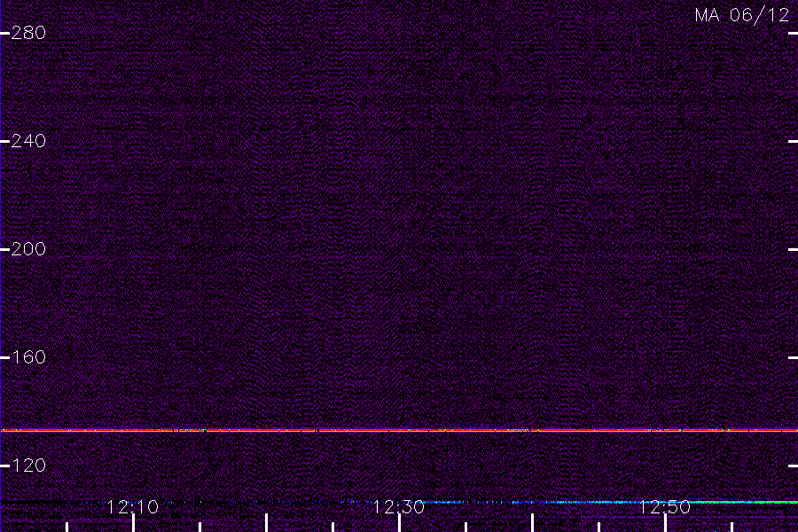Click the red horizontal signal line
Screen dimensions: 798x532
coord(399,431)
